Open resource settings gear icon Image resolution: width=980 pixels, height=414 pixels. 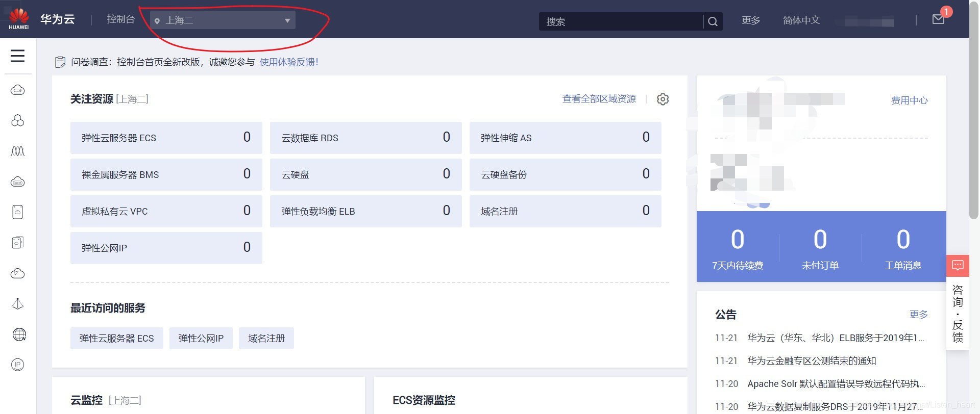tap(663, 99)
